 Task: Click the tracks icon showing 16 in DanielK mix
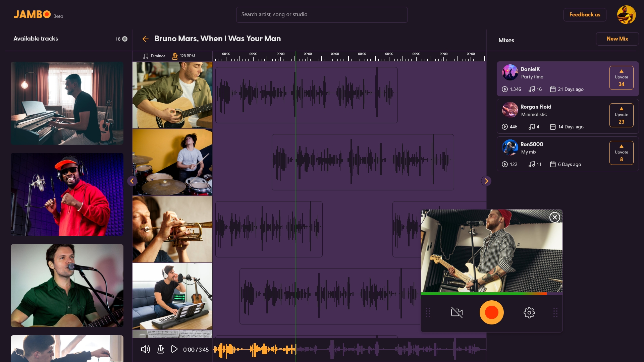point(531,89)
